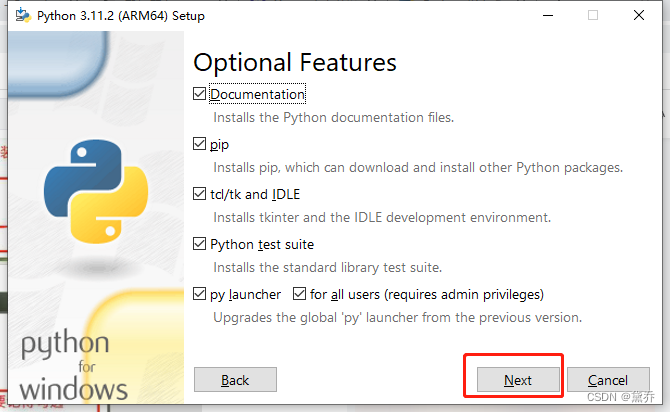The height and width of the screenshot is (412, 670).
Task: Click 'Installs the standard library test suite.' text
Action: click(327, 268)
